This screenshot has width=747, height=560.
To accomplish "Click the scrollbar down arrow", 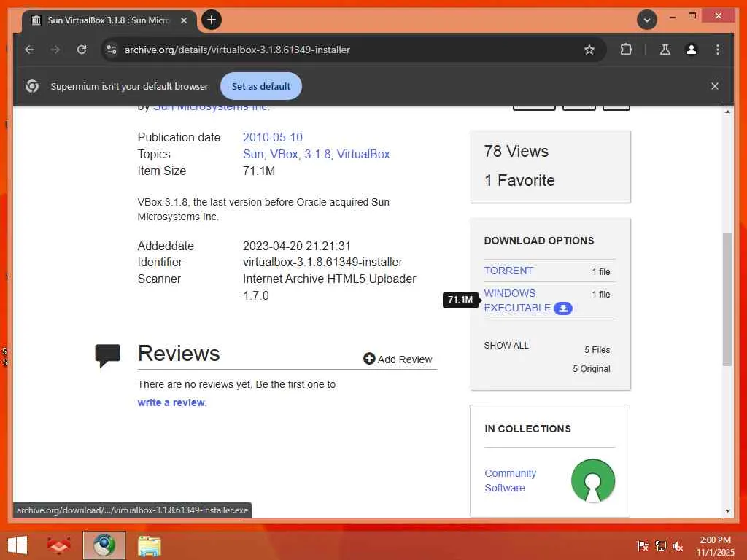I will (x=727, y=511).
